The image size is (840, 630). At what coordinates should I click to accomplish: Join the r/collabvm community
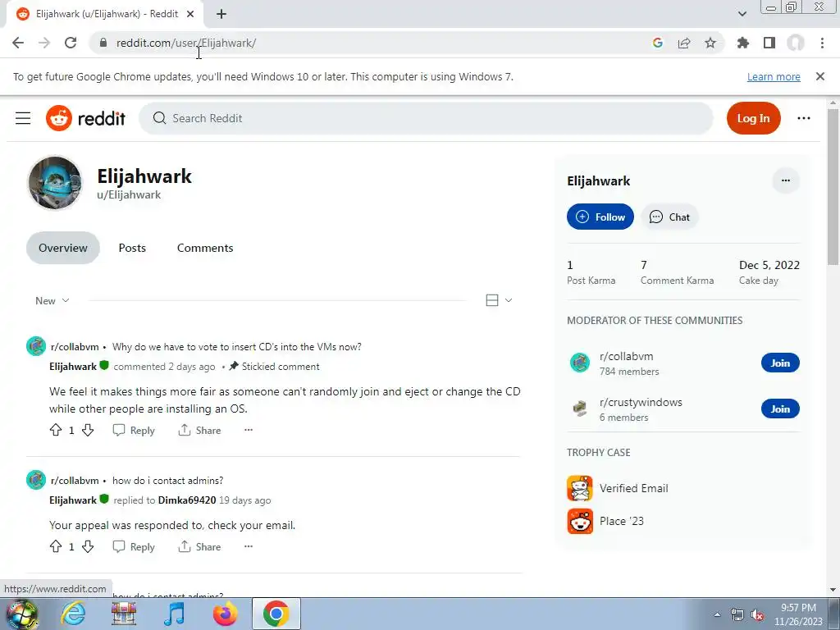coord(780,363)
